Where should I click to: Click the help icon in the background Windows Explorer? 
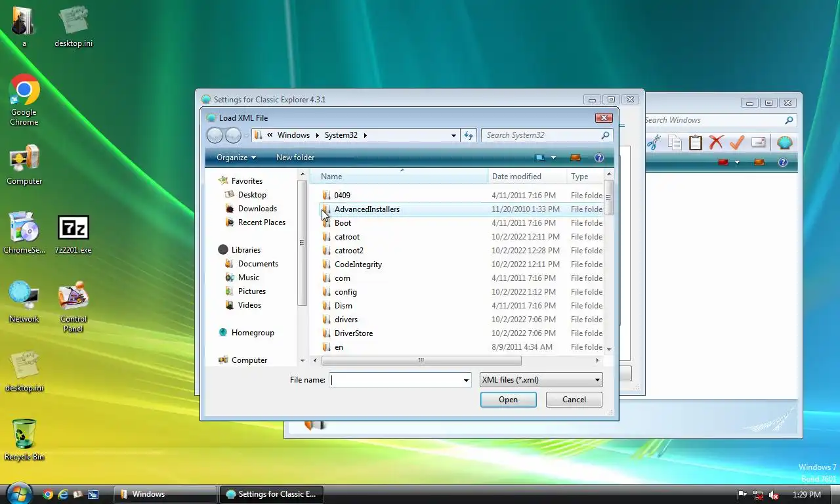[782, 162]
